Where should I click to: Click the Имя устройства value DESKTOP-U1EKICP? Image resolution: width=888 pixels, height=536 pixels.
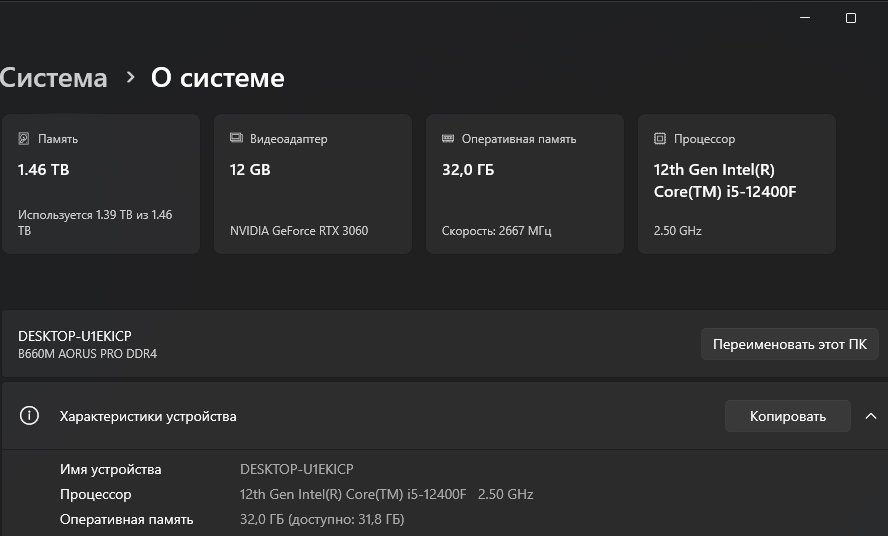click(x=297, y=469)
